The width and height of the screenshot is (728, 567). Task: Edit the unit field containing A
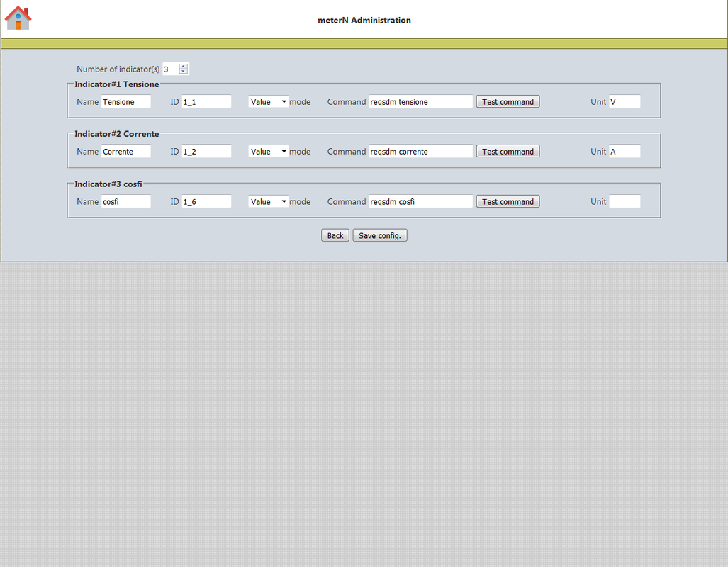click(x=625, y=152)
